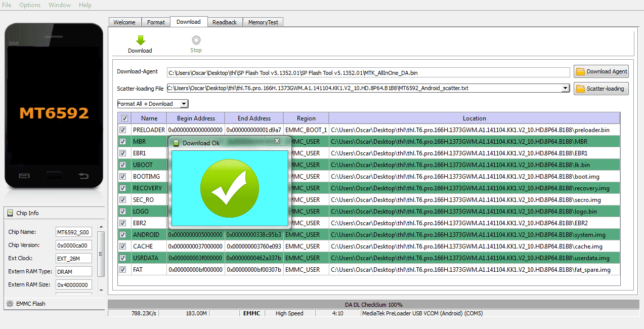Click the MediaTek PreLoader USB VCOM status entry
Image resolution: width=644 pixels, height=329 pixels.
click(500, 313)
